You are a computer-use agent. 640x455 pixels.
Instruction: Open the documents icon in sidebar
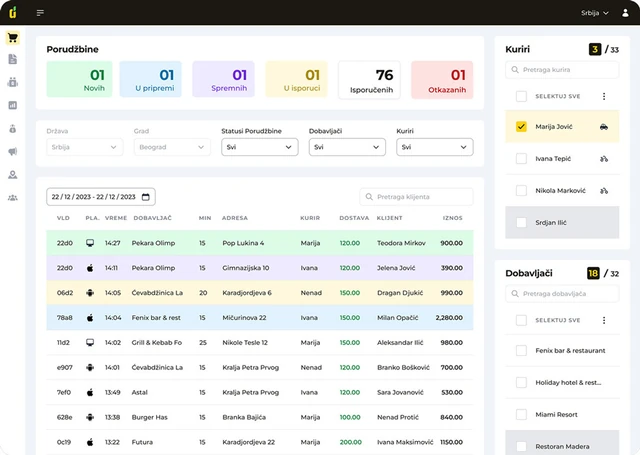[x=13, y=59]
